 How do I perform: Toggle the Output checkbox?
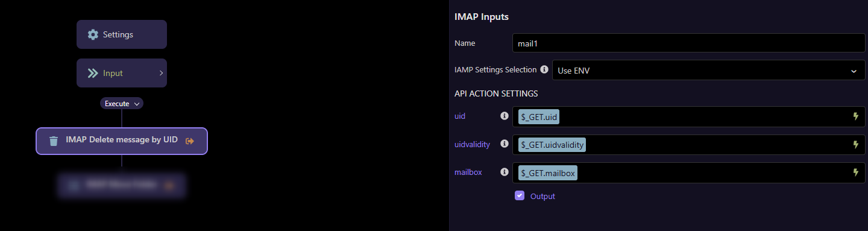point(520,195)
